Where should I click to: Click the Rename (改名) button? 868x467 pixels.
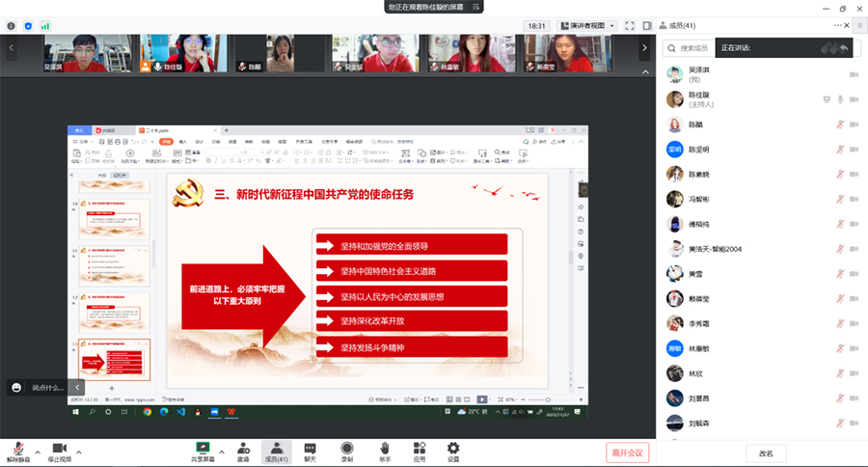click(x=765, y=453)
